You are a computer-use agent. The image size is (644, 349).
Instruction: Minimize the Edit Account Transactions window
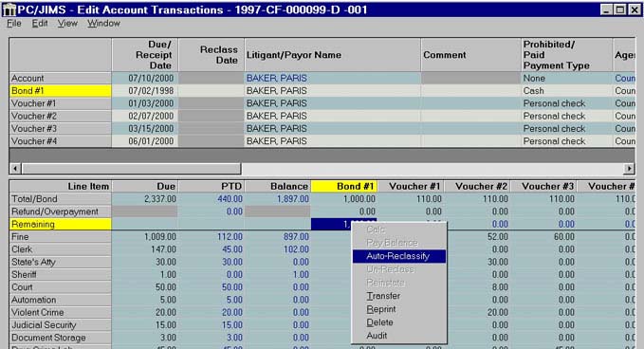tap(607, 9)
